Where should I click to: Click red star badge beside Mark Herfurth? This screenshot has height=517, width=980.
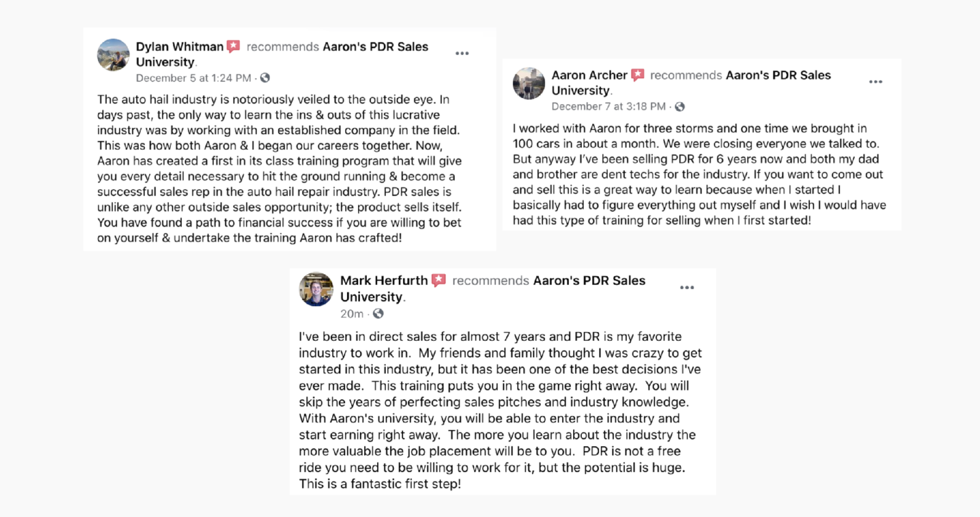coord(439,280)
